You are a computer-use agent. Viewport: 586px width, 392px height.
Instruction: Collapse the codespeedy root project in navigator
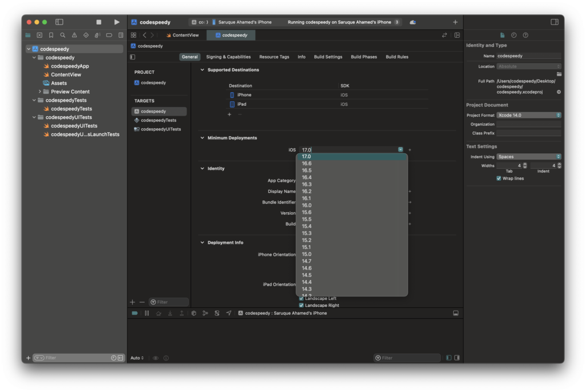(x=29, y=49)
